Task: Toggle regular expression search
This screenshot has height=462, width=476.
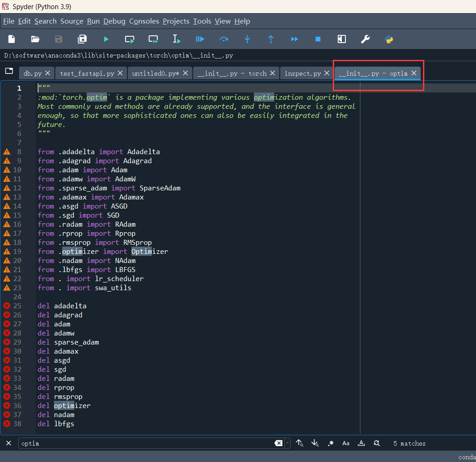Action: 331,443
